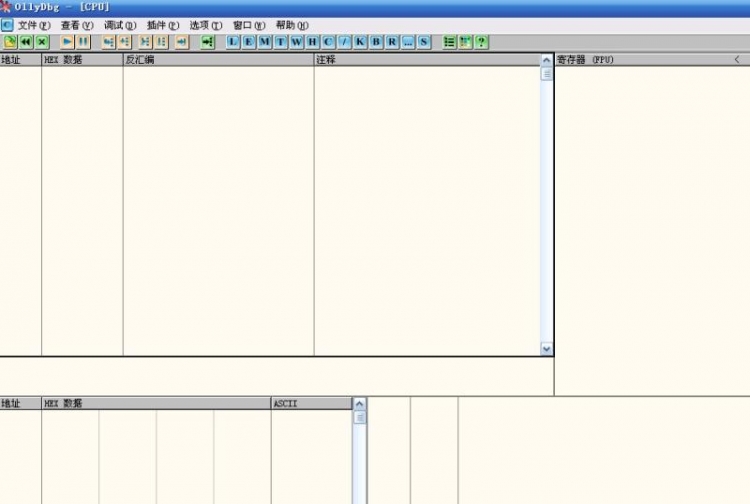Click dump pane HEX 数据 column header
The height and width of the screenshot is (504, 750).
pos(156,403)
